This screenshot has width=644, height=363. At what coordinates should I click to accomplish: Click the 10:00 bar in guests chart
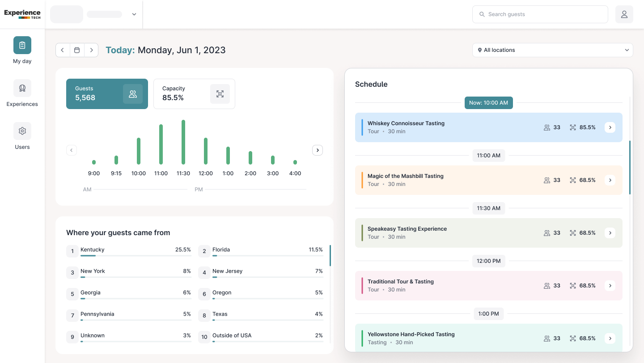[139, 151]
